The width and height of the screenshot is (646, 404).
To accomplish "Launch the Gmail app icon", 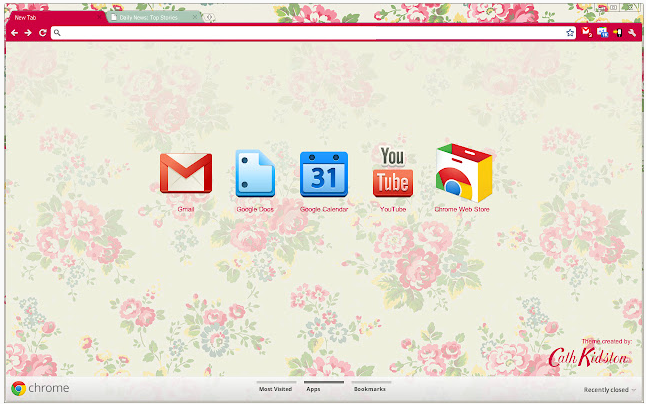I will 186,173.
